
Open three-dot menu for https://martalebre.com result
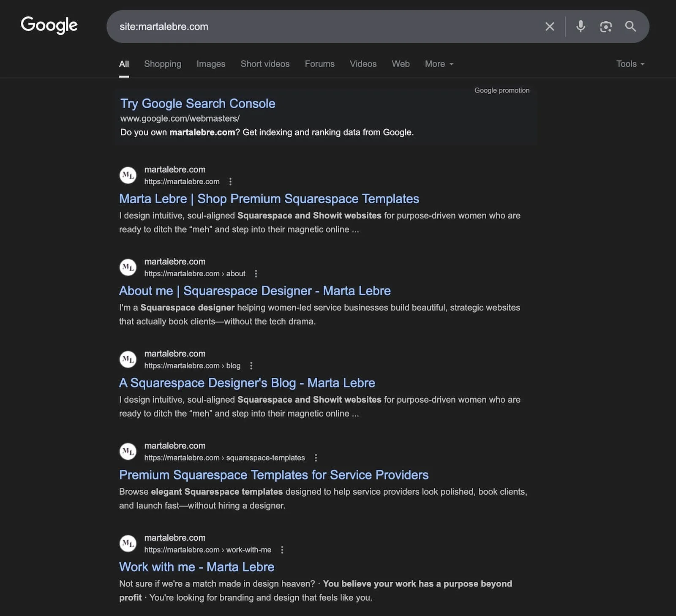[x=230, y=182]
